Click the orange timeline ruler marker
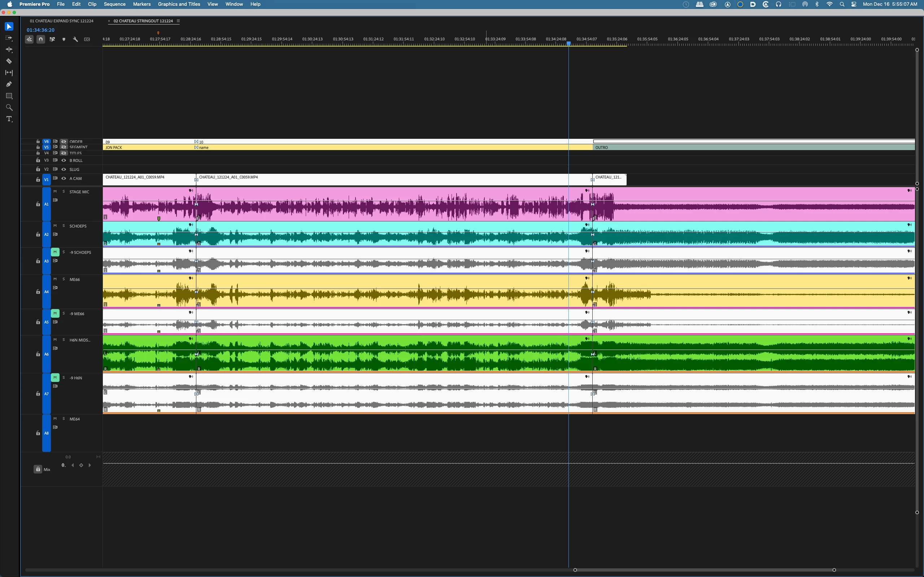Viewport: 924px width, 577px height. pyautogui.click(x=158, y=33)
